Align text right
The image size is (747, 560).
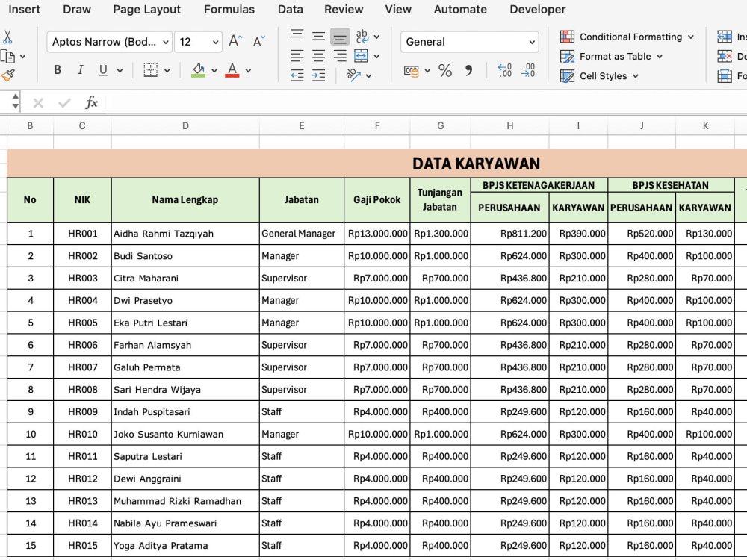click(x=340, y=56)
